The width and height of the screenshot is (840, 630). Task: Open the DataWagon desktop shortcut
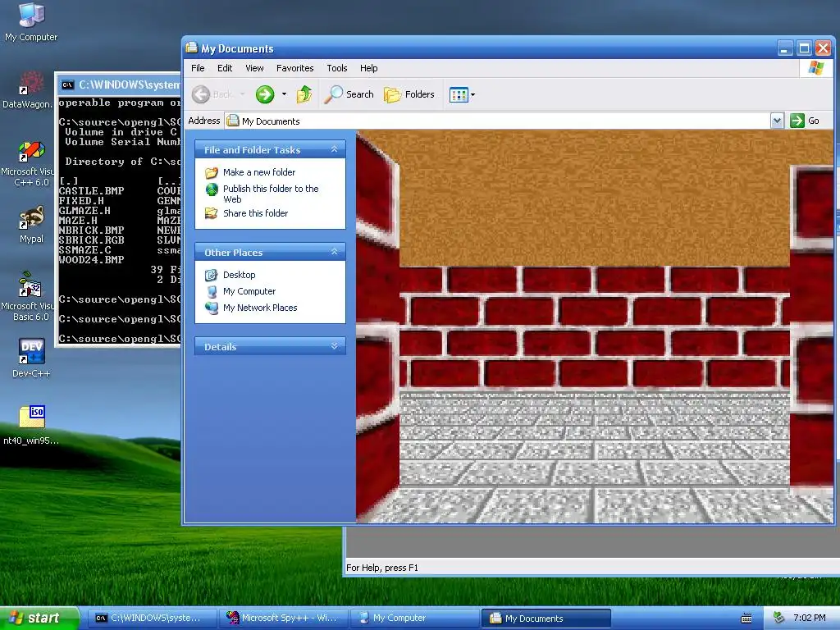(28, 90)
